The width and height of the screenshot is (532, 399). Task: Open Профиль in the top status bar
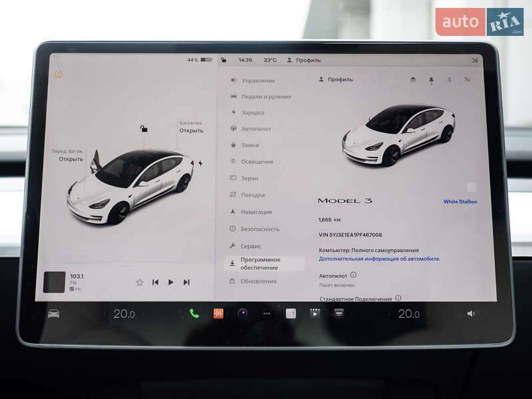[x=304, y=60]
